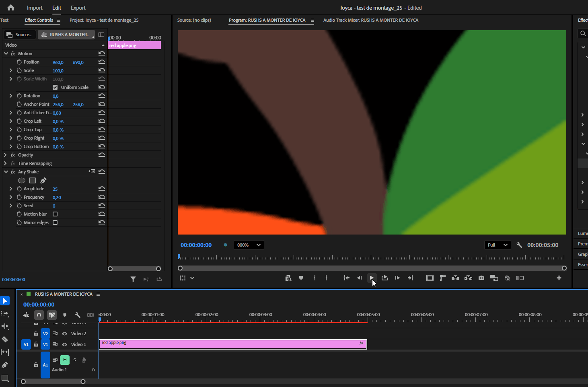The height and width of the screenshot is (387, 588).
Task: Open the Button Editor plus icon
Action: point(559,278)
